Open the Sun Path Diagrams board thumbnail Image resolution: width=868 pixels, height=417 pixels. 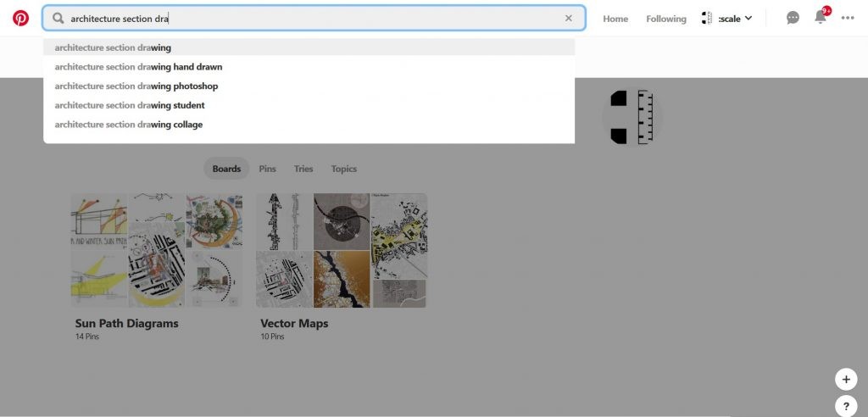157,250
